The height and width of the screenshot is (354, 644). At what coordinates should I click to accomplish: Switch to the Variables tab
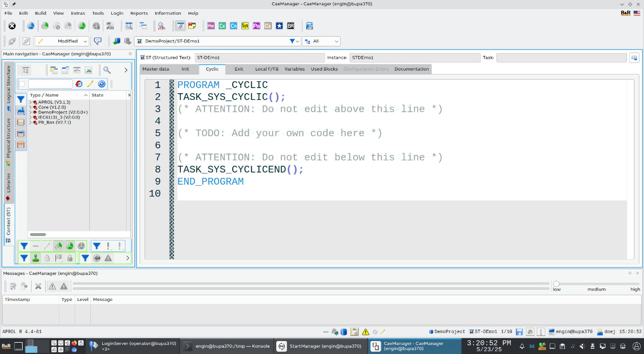pyautogui.click(x=294, y=69)
